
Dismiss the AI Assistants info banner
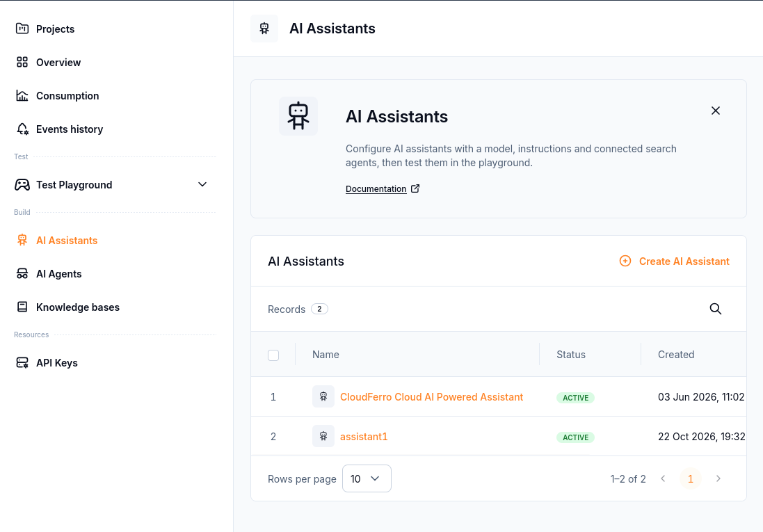point(715,111)
